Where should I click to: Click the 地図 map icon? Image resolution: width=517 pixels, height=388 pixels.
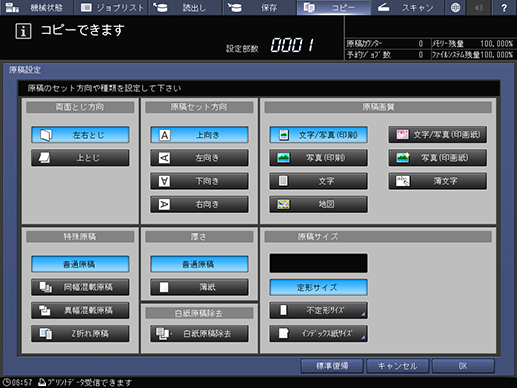coord(283,204)
